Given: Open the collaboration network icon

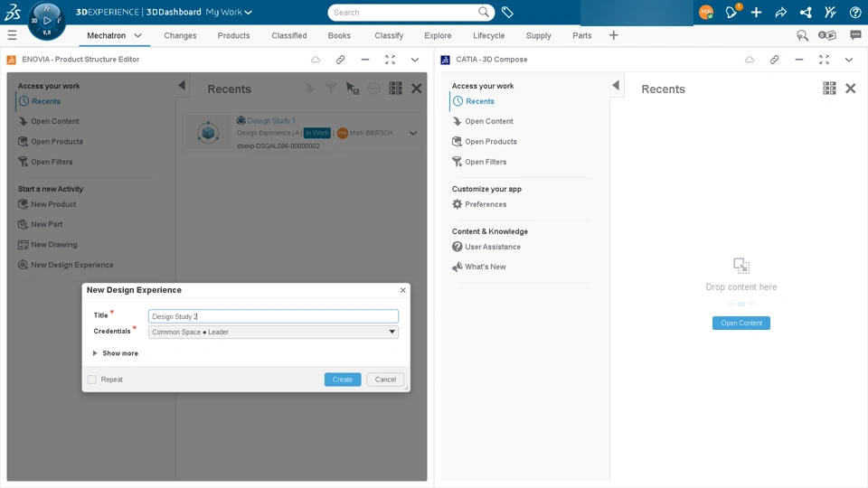Looking at the screenshot, I should point(806,12).
